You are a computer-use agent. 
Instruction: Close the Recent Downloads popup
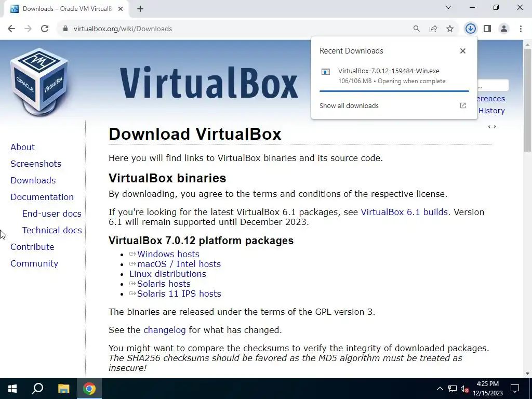(x=463, y=51)
